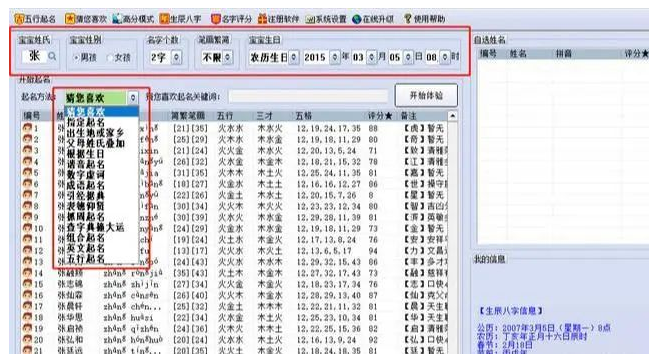The width and height of the screenshot is (665, 363).
Task: Select the name 张弘和 in row 20
Action: [71, 340]
